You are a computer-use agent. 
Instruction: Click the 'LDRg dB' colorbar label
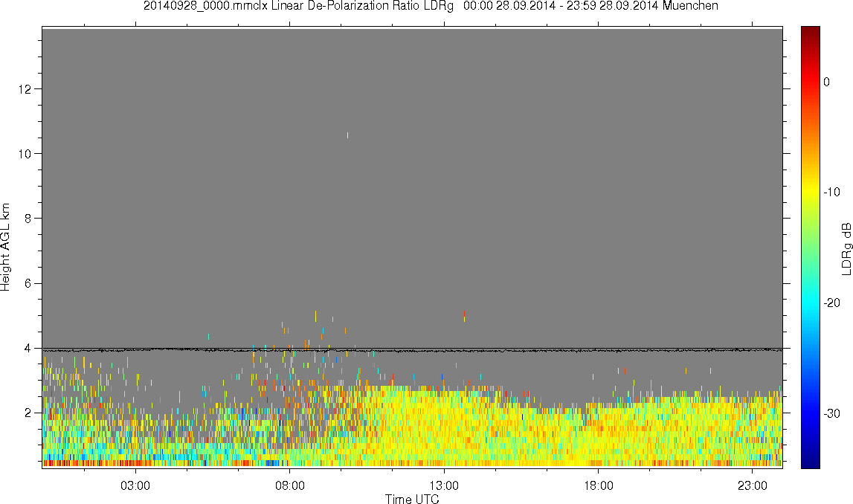[846, 248]
